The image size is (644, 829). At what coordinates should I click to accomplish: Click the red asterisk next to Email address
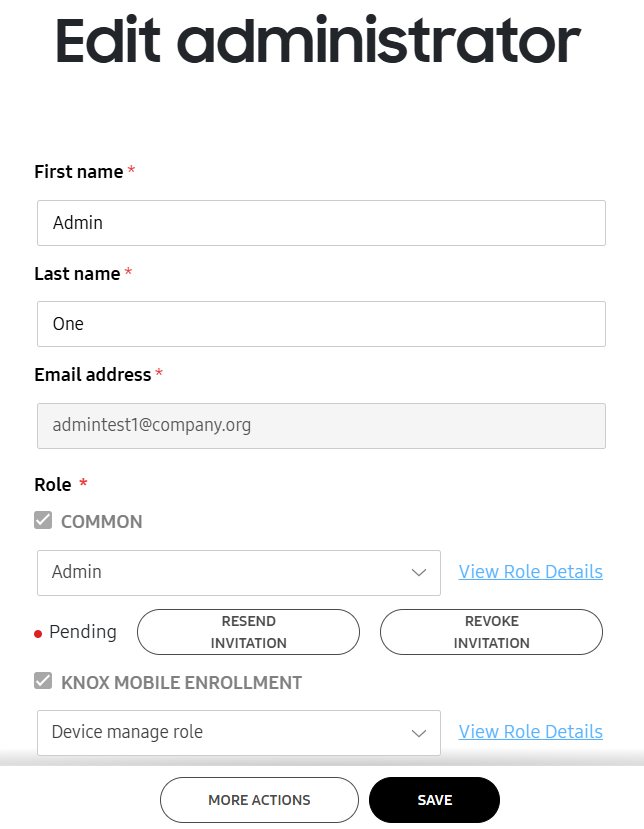click(157, 373)
